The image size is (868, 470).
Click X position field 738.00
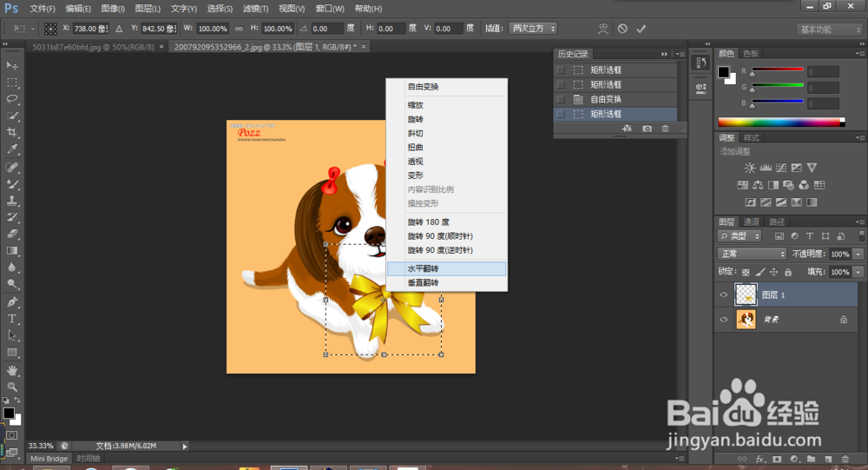point(91,29)
